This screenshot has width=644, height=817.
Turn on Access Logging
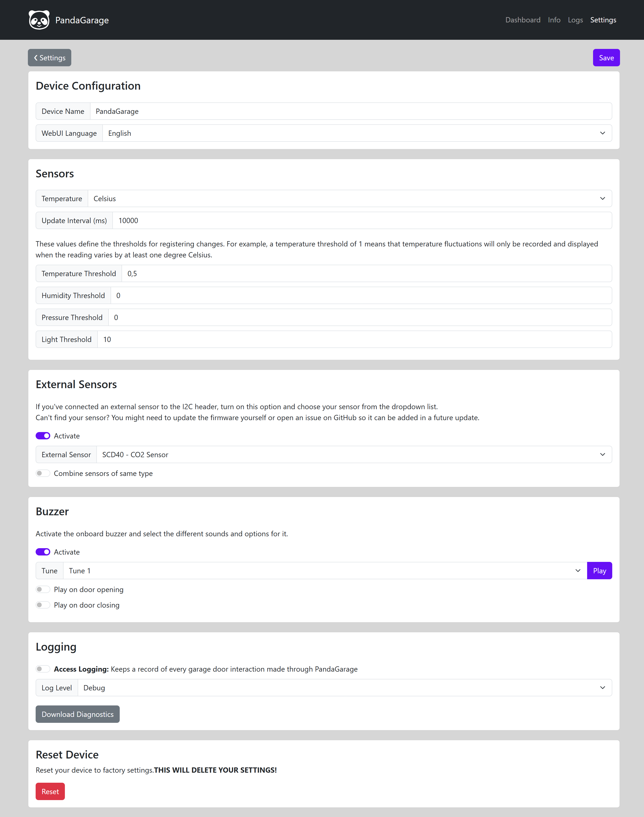tap(43, 669)
